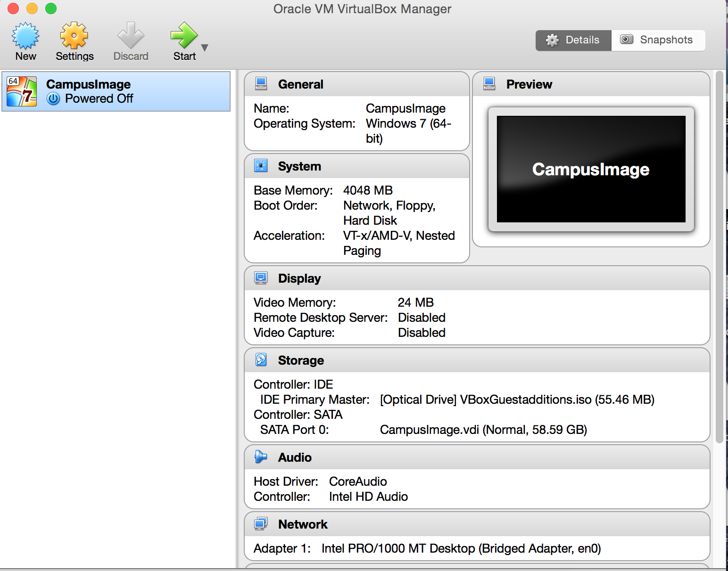Expand the Start button dropdown arrow
This screenshot has width=728, height=571.
click(205, 48)
